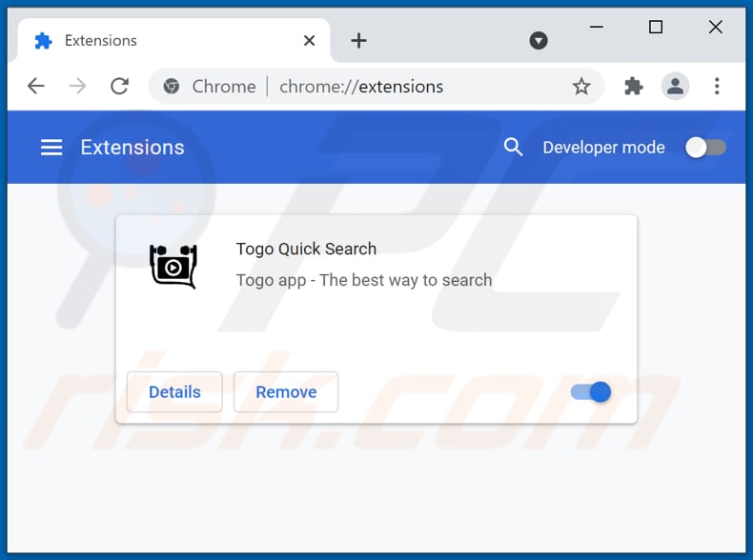Bookmark this page with the star icon

coord(581,87)
